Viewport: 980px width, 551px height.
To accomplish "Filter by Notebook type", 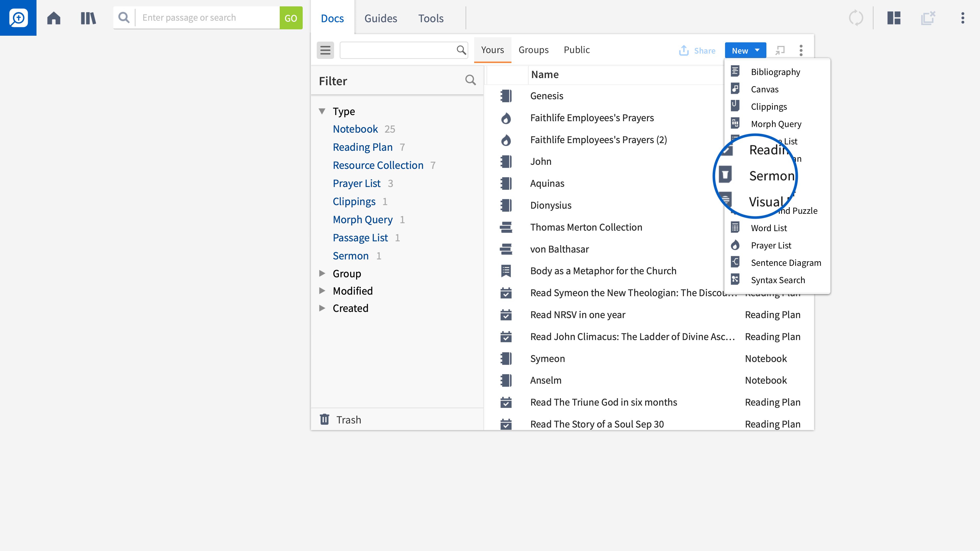I will coord(355,129).
